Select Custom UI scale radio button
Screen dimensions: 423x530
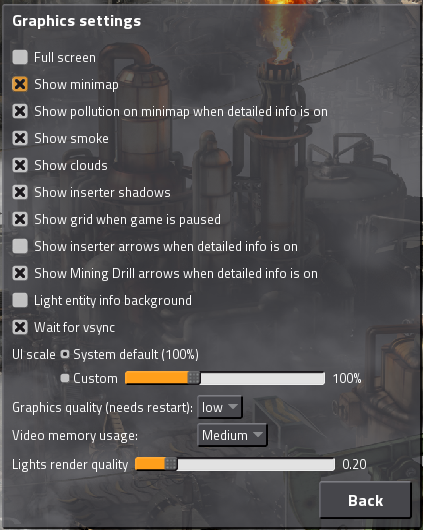pyautogui.click(x=65, y=378)
